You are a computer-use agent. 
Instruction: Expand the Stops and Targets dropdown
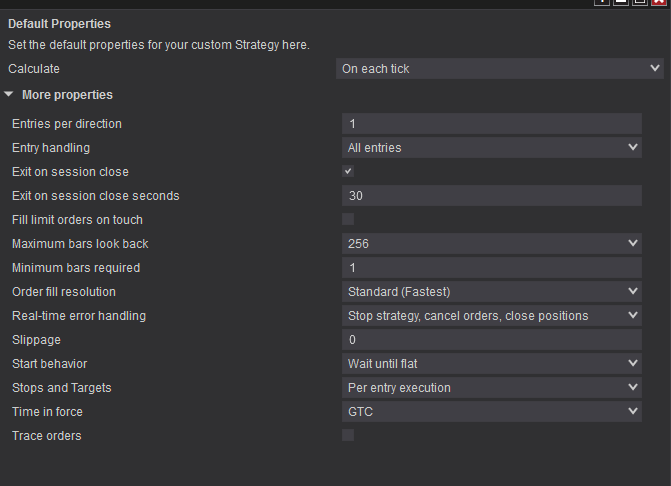click(491, 388)
